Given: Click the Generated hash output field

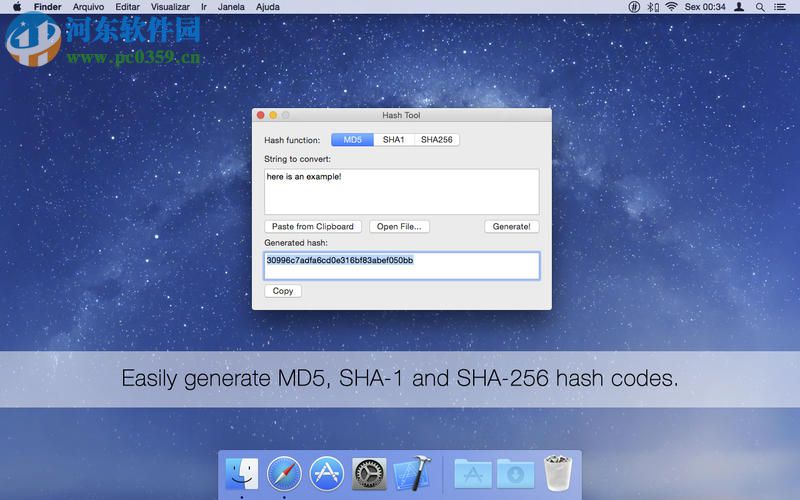Looking at the screenshot, I should click(x=402, y=266).
